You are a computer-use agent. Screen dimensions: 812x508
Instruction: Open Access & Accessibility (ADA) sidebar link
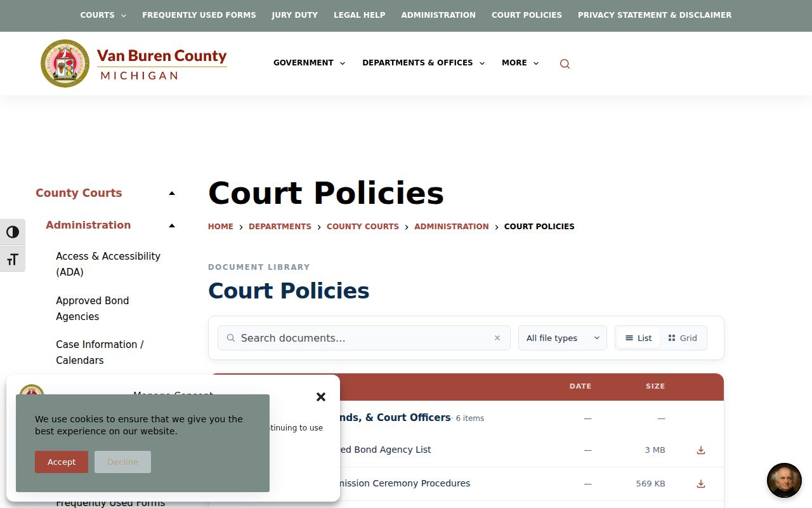coord(108,264)
